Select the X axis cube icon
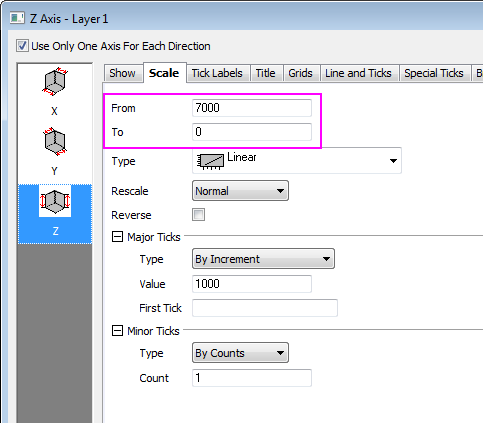The width and height of the screenshot is (483, 423). point(55,81)
